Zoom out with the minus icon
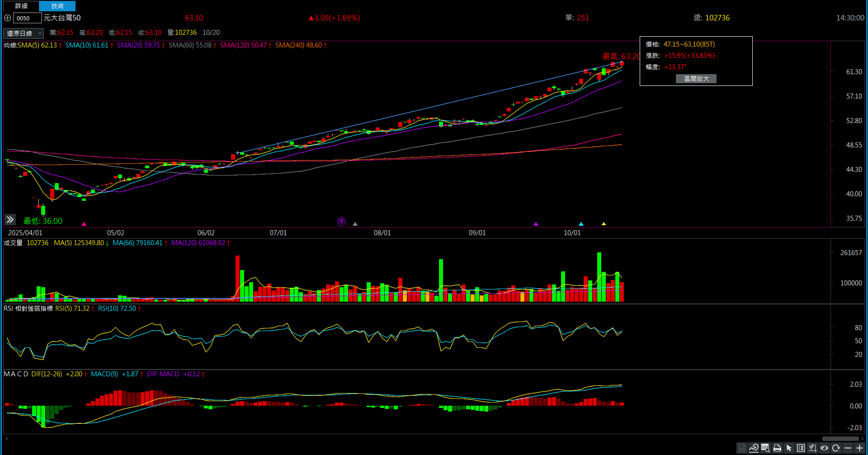 point(848,448)
